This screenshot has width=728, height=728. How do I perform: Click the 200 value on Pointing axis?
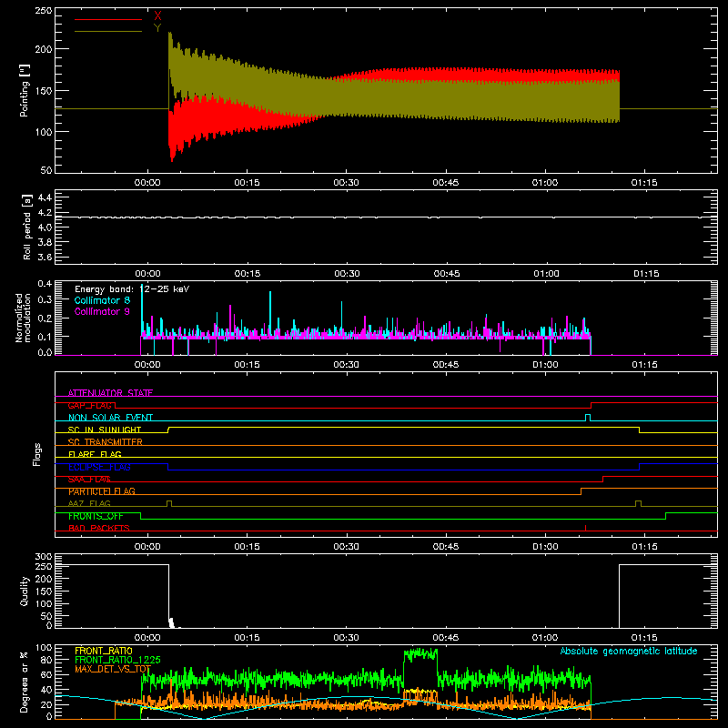pos(44,49)
